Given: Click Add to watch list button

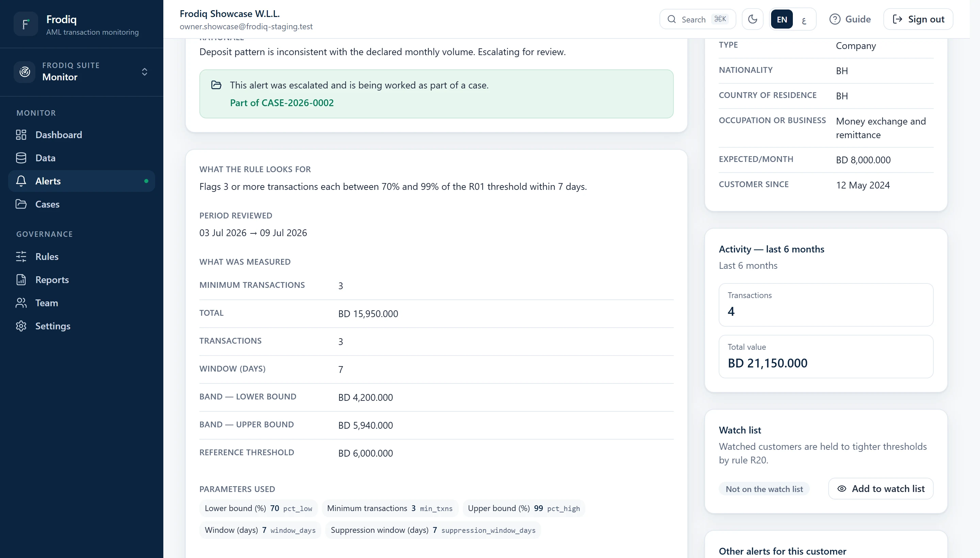Looking at the screenshot, I should (x=881, y=489).
